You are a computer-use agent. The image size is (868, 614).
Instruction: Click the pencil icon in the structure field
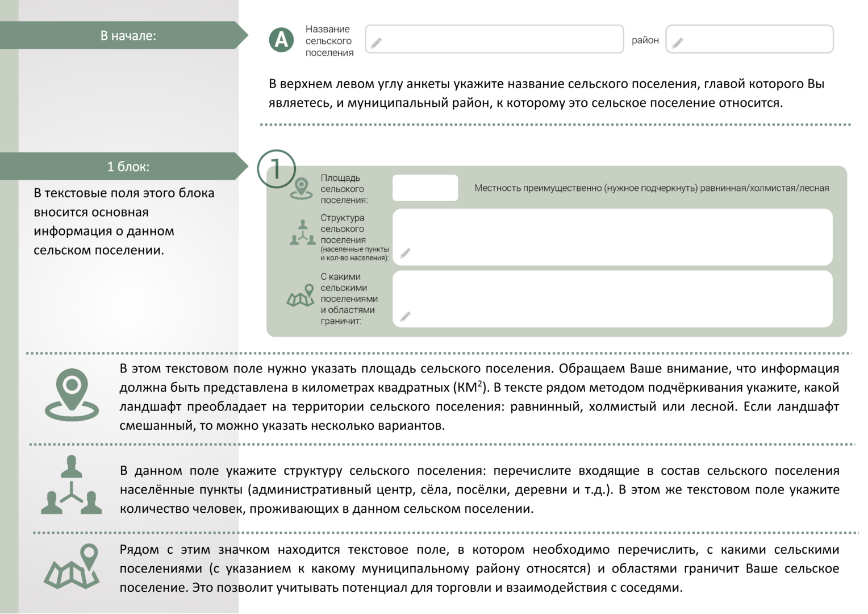pos(405,253)
